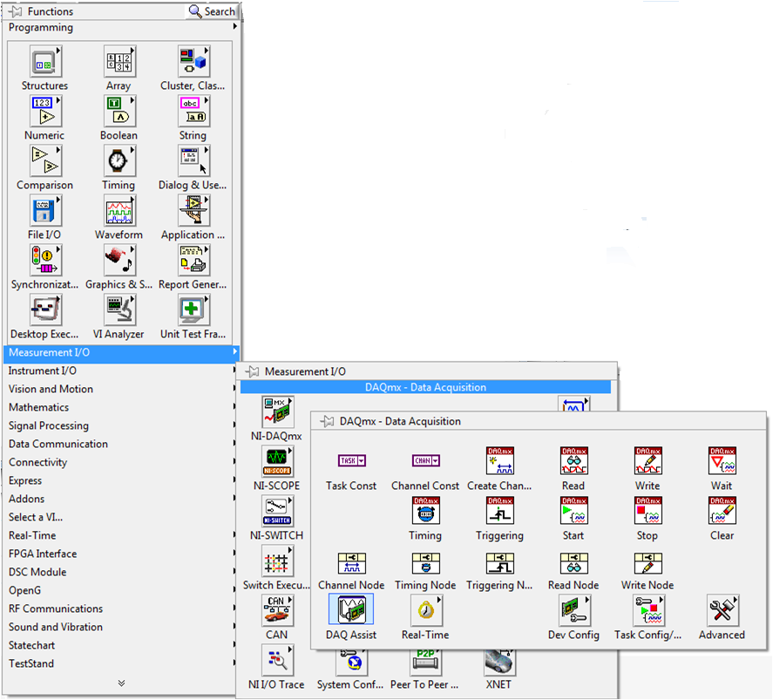
Task: Select the DAQmx Write VI icon
Action: point(648,461)
